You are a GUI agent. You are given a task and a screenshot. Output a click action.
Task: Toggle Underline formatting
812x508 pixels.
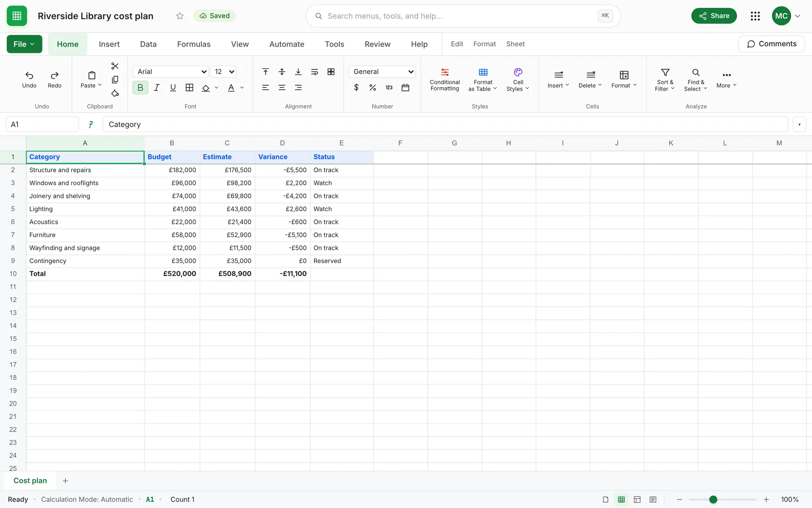[173, 88]
